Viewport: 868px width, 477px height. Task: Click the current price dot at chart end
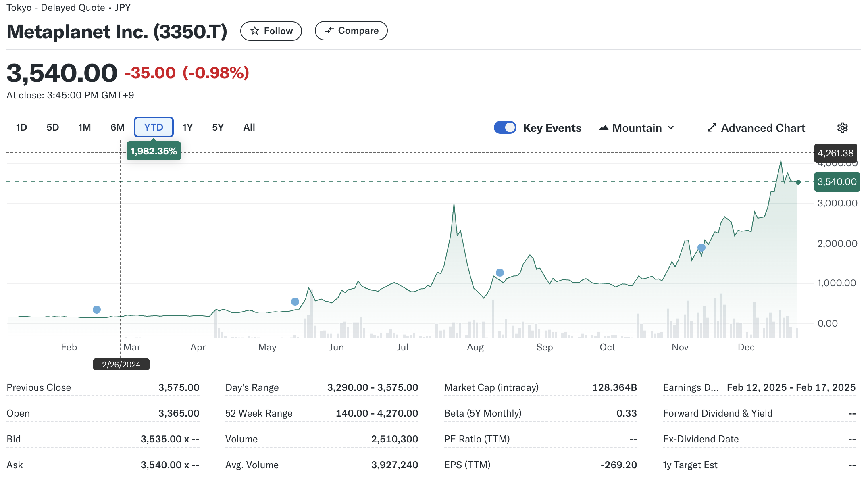(x=798, y=182)
